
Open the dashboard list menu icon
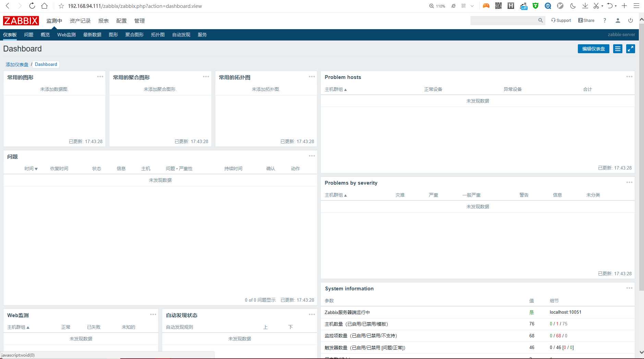(x=618, y=49)
